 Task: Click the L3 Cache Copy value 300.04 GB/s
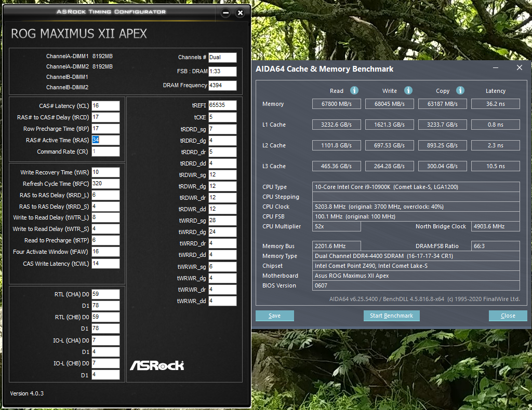(443, 166)
